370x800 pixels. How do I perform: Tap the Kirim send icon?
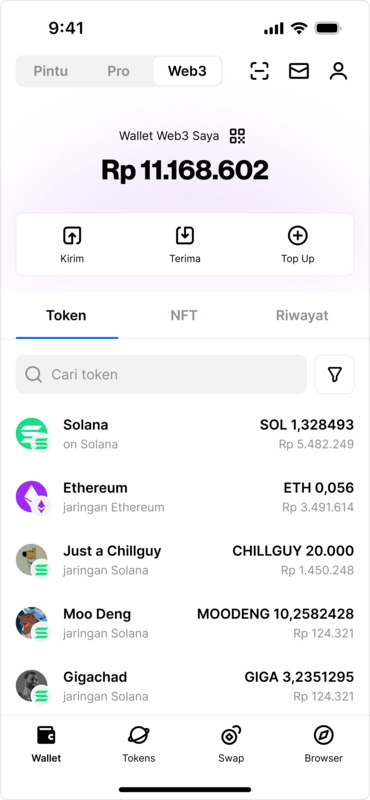click(72, 236)
